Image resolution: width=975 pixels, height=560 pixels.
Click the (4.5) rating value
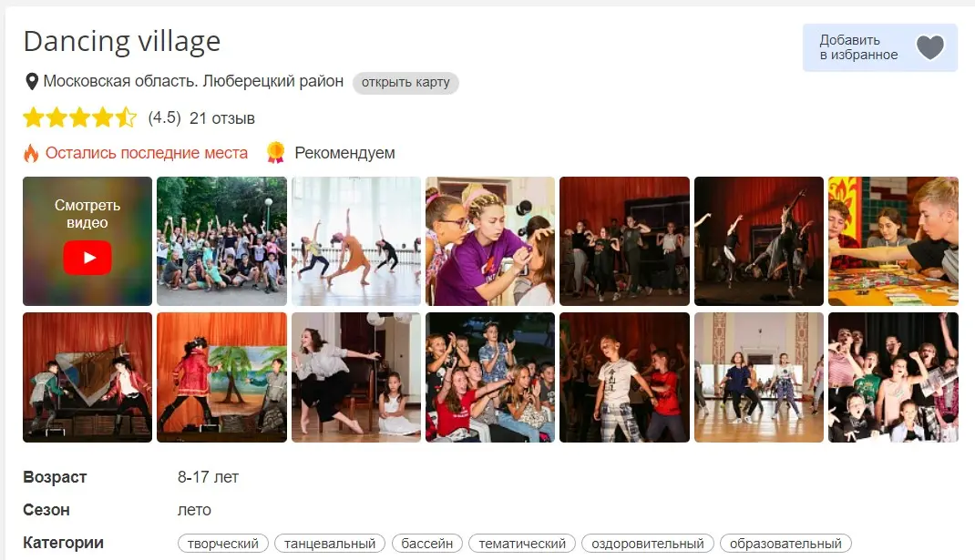164,117
